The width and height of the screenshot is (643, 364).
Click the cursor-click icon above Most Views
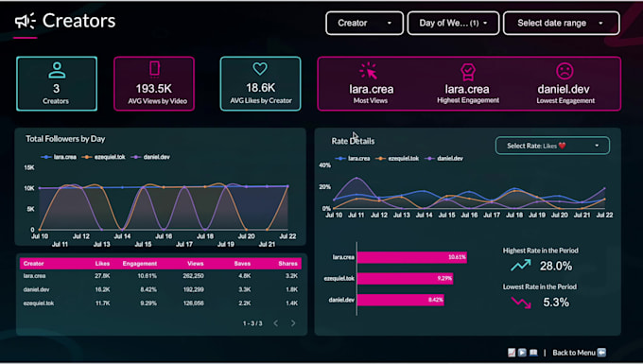(368, 71)
